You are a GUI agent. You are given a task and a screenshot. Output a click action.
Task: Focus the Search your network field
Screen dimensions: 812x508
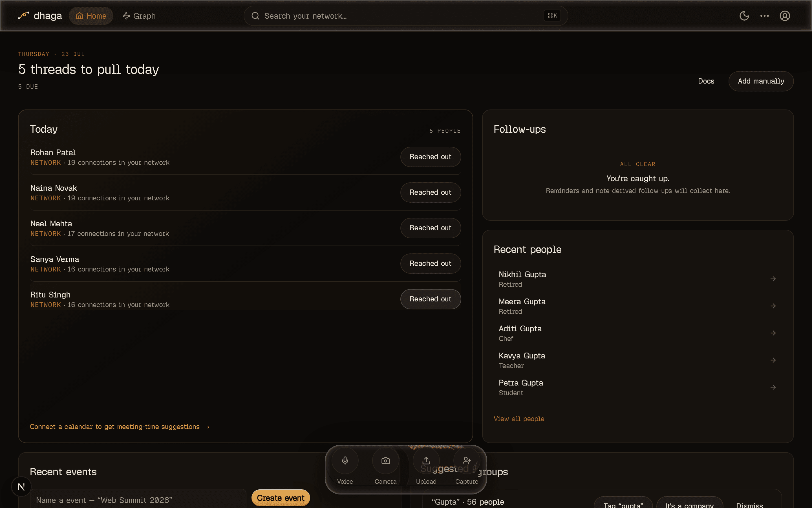(406, 16)
